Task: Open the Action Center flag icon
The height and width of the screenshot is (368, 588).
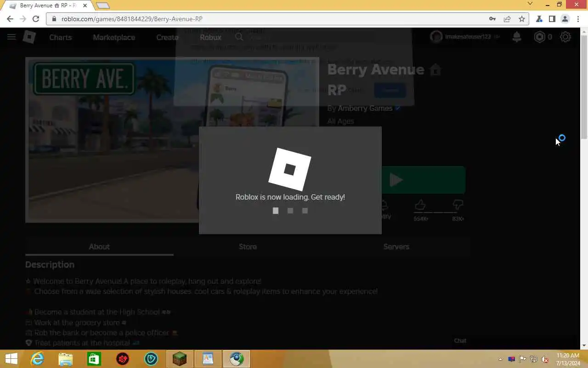Action: [523, 359]
